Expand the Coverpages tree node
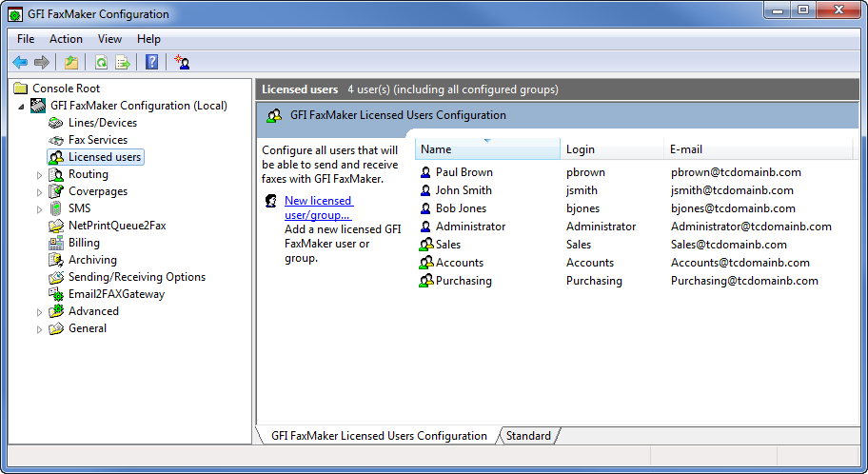Screen dimensions: 868x474 [x=39, y=192]
